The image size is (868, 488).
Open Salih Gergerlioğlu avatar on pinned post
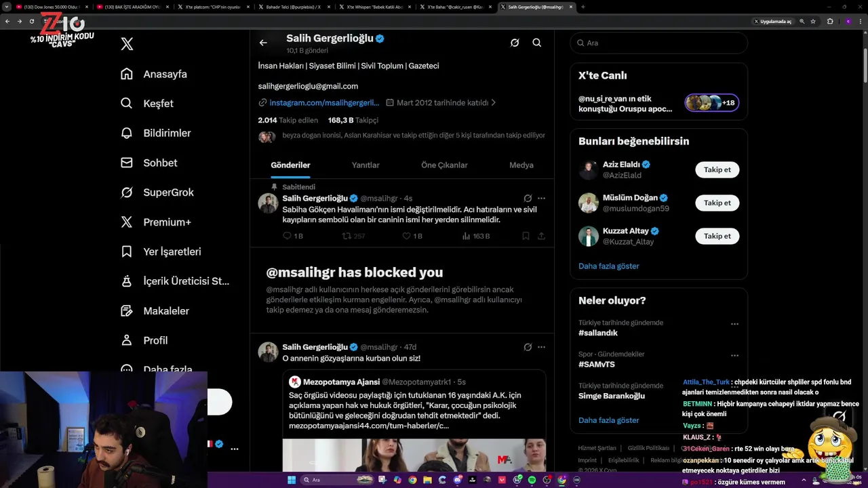click(269, 203)
